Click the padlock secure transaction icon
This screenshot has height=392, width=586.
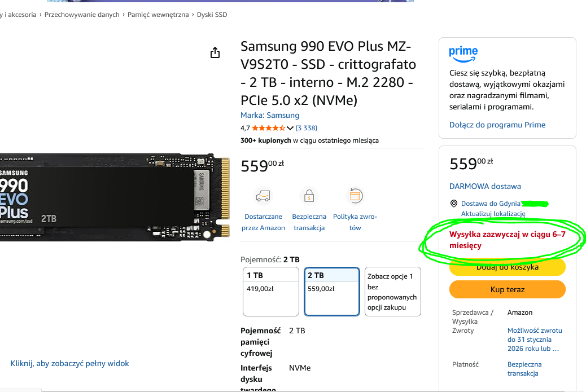pos(309,196)
